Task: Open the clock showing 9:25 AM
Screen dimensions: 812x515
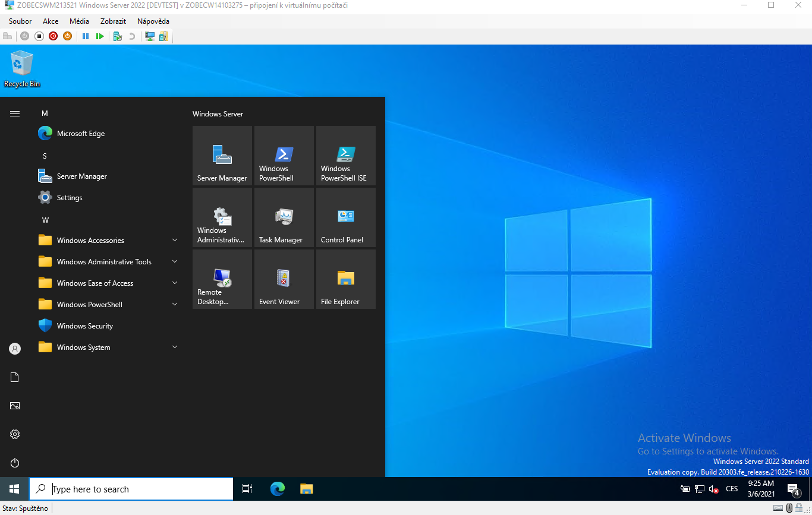Action: coord(761,489)
